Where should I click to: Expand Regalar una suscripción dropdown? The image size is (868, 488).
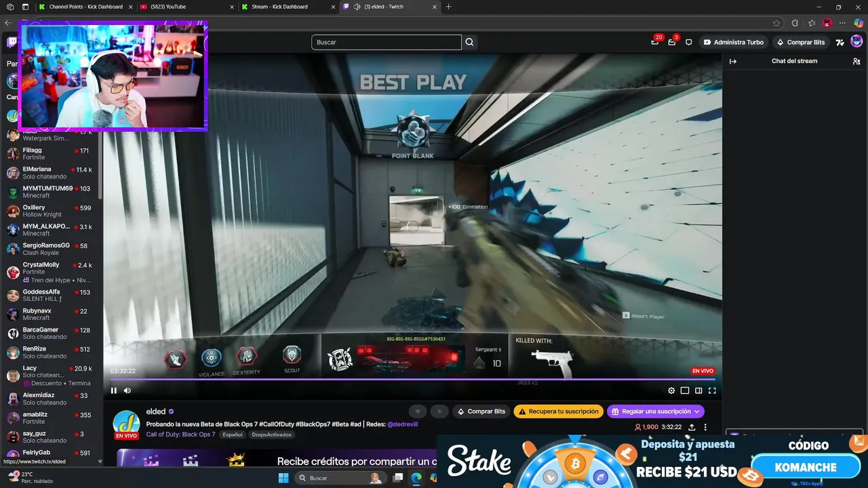point(656,411)
